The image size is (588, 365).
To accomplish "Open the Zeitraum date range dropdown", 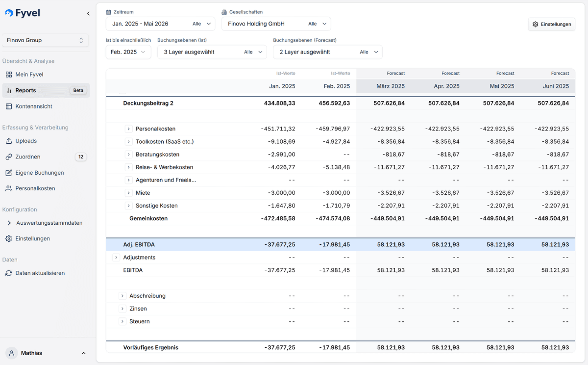I will [161, 24].
